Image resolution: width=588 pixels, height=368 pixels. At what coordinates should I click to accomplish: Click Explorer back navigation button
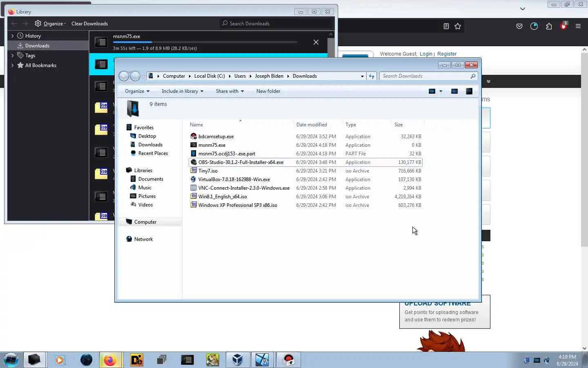pyautogui.click(x=124, y=76)
